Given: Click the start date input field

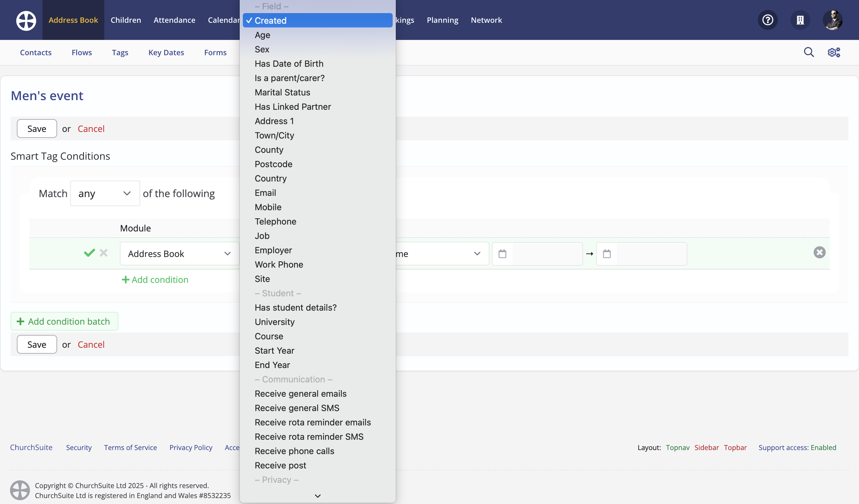Looking at the screenshot, I should point(547,254).
